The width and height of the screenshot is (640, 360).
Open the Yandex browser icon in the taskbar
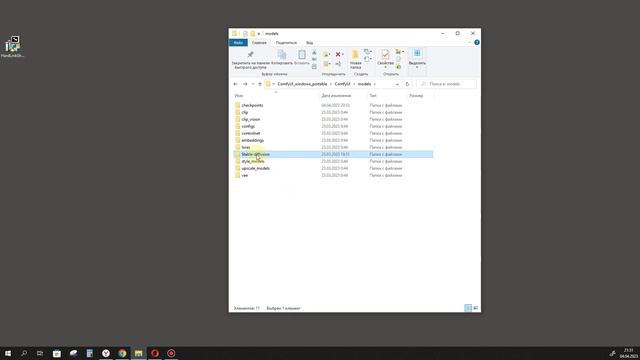[106, 353]
